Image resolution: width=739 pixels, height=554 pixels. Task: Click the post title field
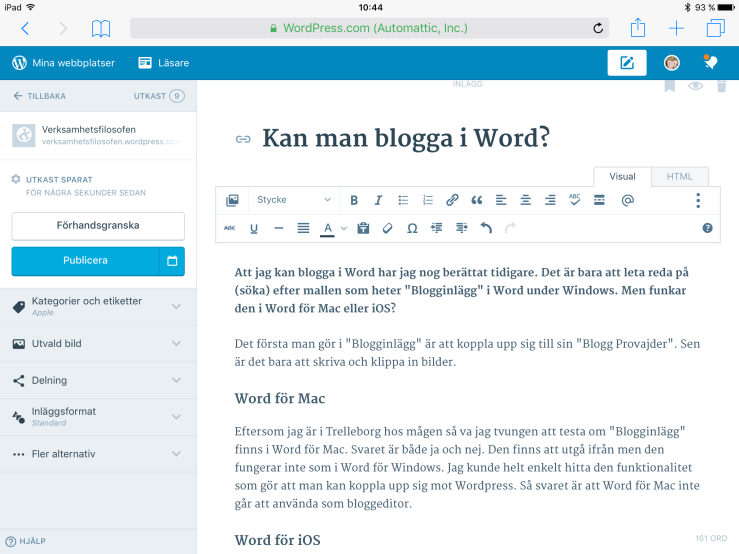[x=406, y=138]
